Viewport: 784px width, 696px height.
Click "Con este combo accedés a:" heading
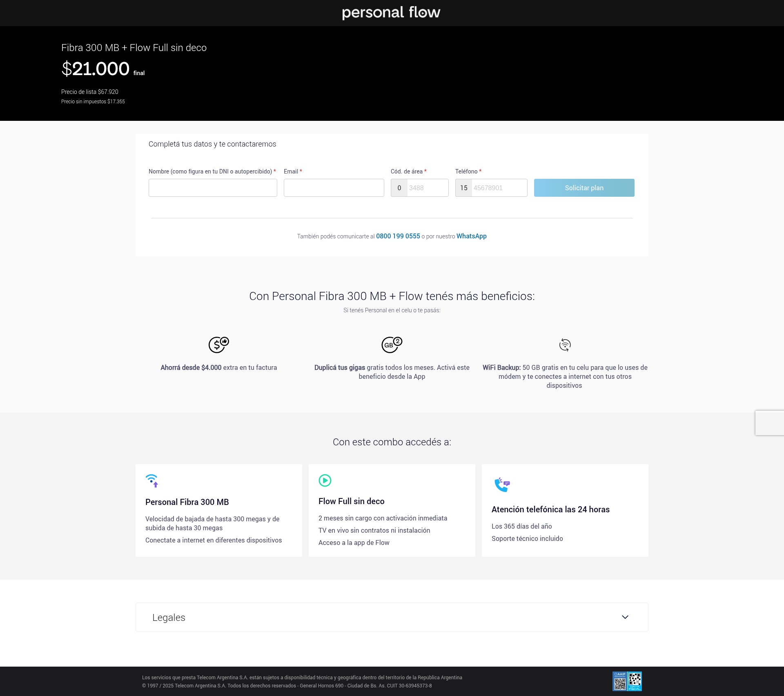392,442
